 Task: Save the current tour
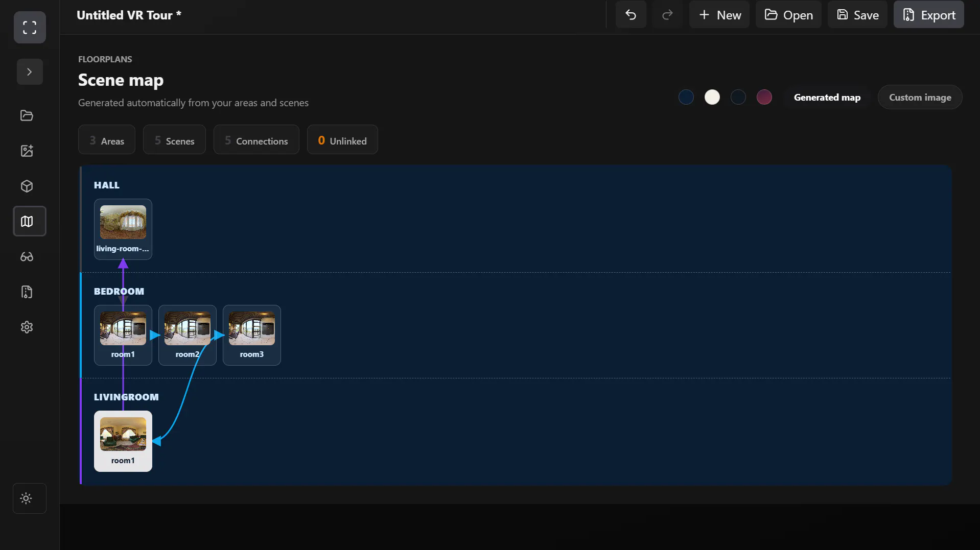click(x=857, y=15)
